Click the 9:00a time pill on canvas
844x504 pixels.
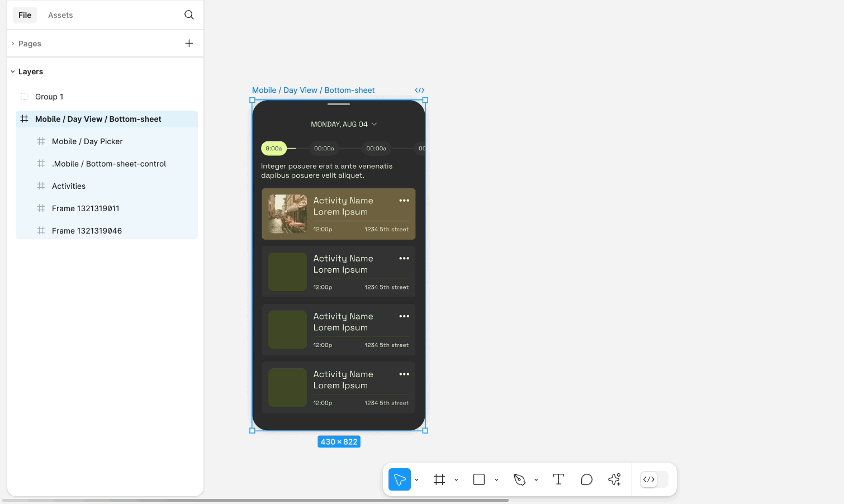tap(274, 149)
